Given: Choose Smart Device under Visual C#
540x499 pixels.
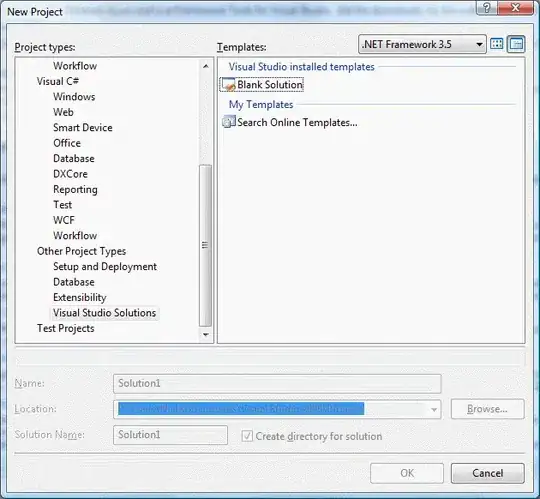Looking at the screenshot, I should coord(83,127).
